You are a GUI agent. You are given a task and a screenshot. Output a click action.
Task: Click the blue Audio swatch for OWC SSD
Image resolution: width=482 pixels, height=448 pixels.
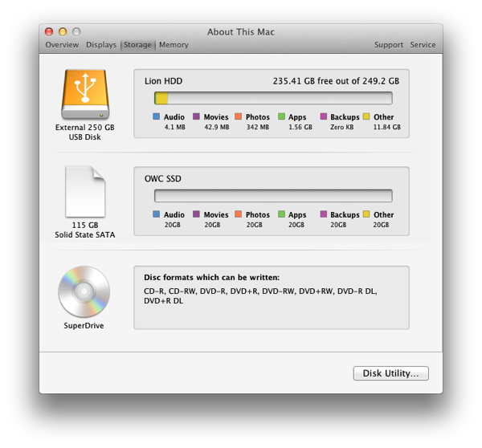[x=156, y=214]
